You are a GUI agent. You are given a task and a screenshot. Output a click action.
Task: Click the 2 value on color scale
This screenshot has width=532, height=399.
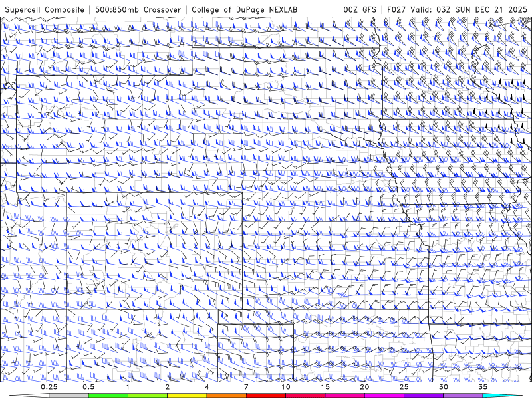pyautogui.click(x=168, y=387)
